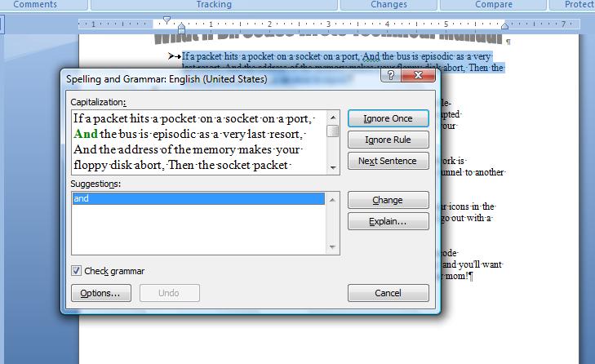Close the Spelling and Grammar dialog
Image resolution: width=595 pixels, height=364 pixels.
click(x=418, y=75)
